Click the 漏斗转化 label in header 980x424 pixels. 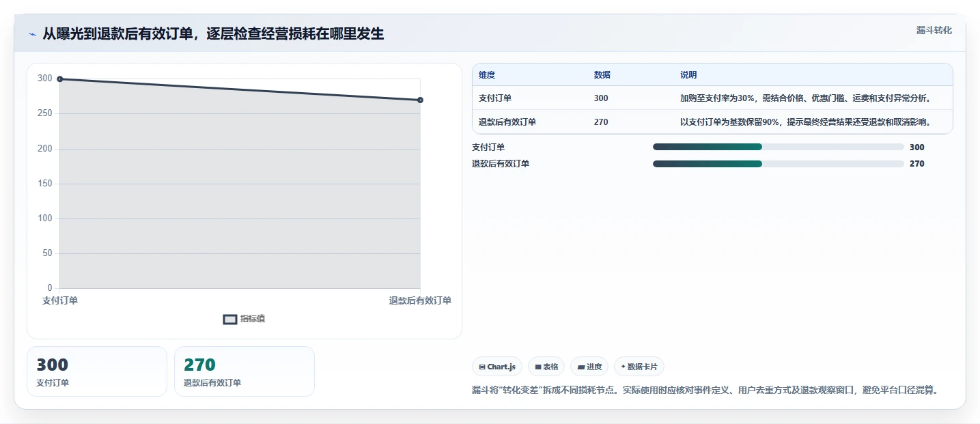pos(934,30)
